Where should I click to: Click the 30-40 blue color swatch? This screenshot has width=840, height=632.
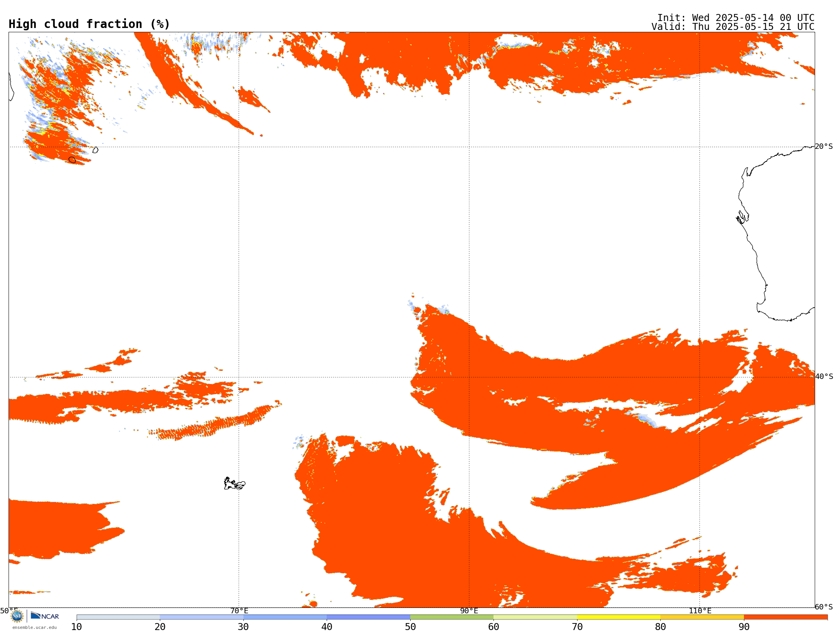tap(285, 617)
